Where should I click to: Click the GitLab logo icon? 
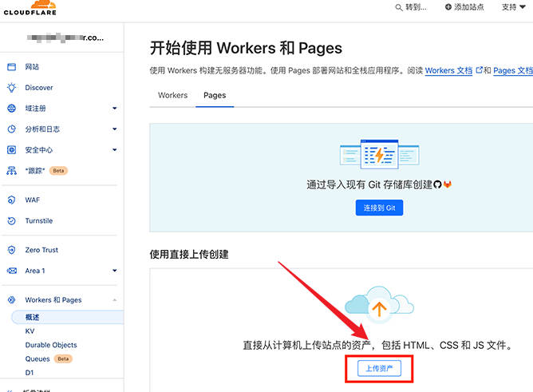[448, 184]
